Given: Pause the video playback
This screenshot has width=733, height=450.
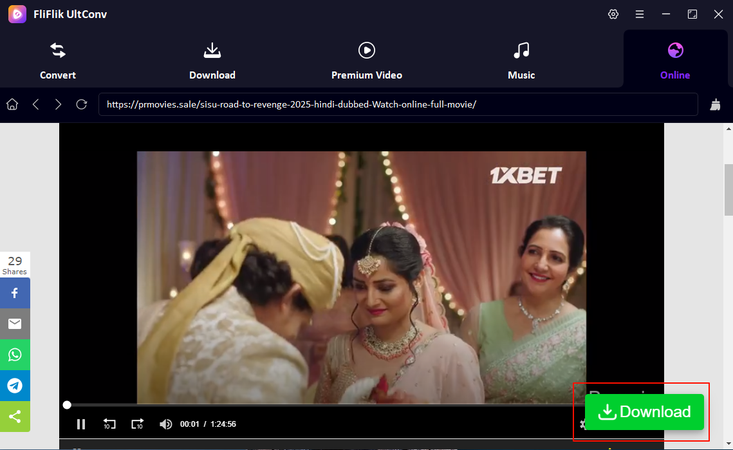Looking at the screenshot, I should [x=81, y=424].
